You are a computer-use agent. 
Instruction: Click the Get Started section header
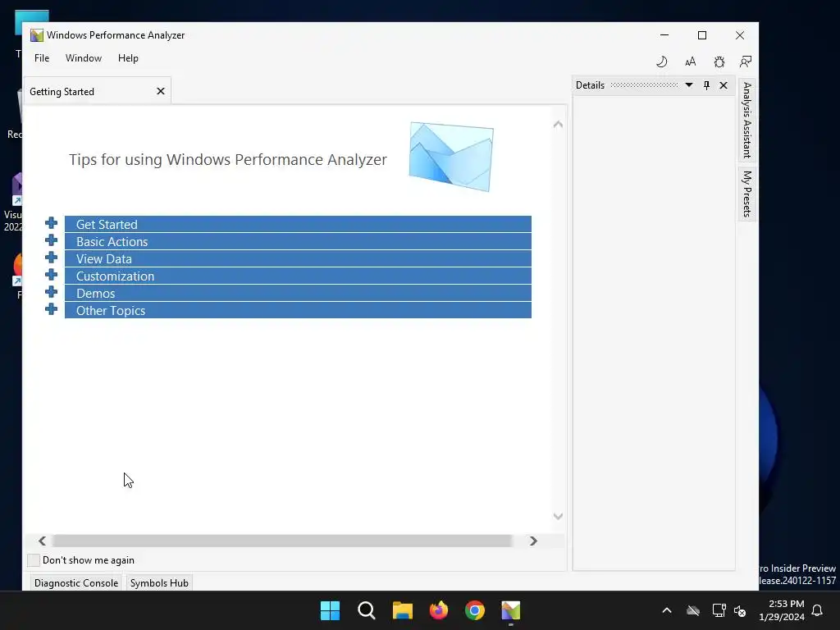coord(298,224)
